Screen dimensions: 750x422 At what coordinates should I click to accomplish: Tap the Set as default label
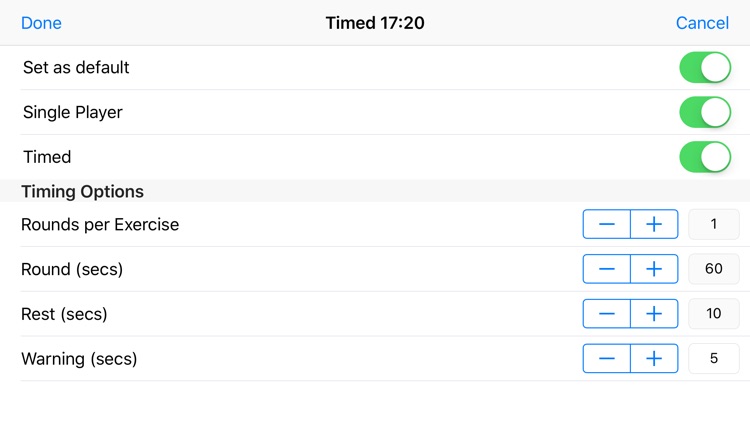76,68
